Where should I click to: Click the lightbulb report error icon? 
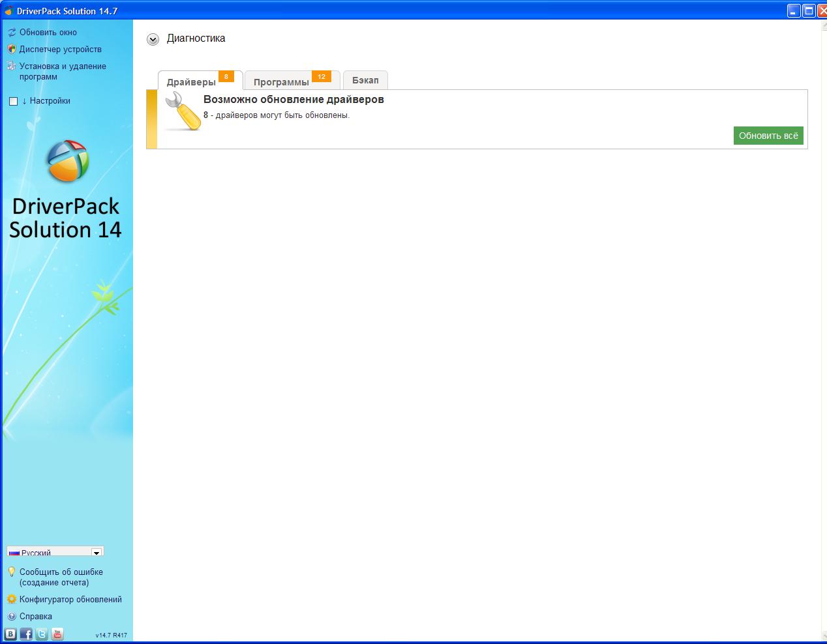(11, 572)
